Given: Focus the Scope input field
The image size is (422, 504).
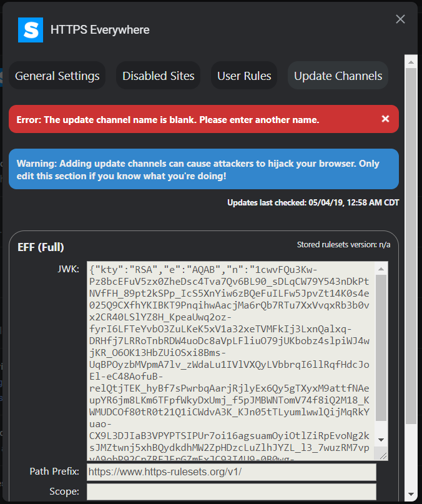Looking at the screenshot, I should pos(232,492).
